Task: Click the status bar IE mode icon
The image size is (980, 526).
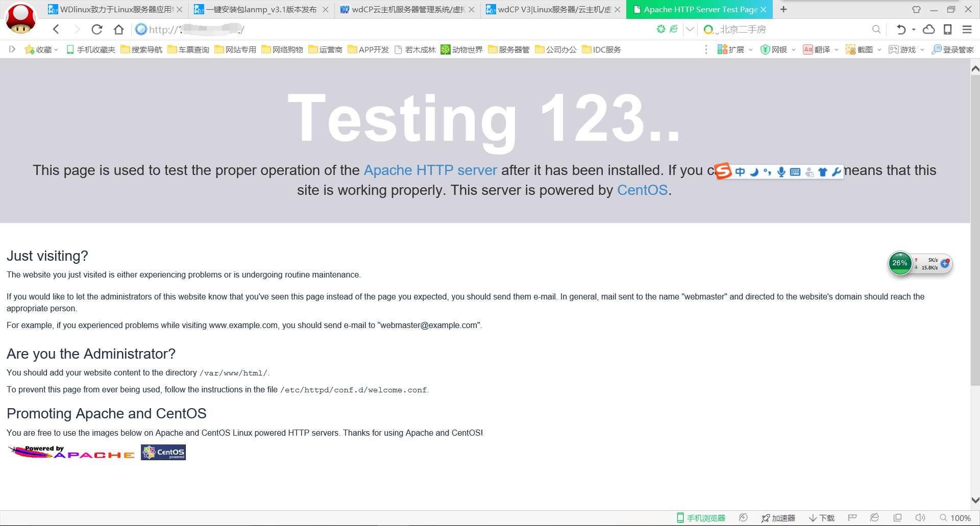Action: point(874,518)
